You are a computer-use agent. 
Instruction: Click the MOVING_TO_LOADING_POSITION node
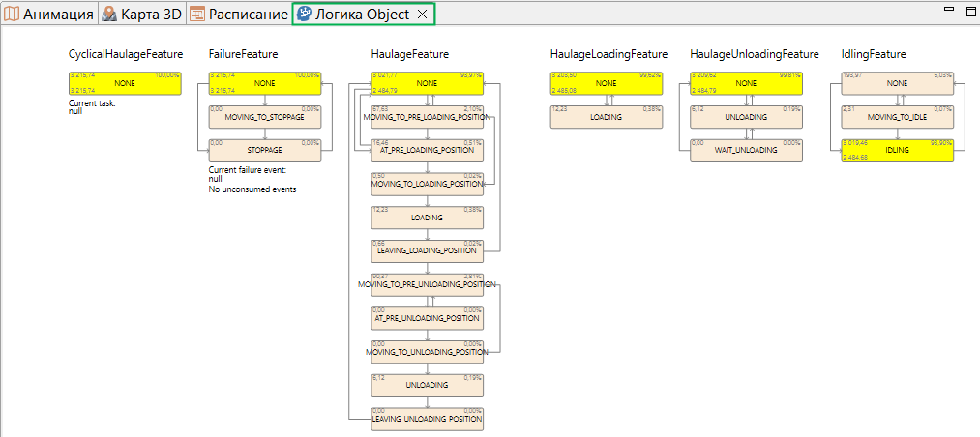tap(427, 184)
